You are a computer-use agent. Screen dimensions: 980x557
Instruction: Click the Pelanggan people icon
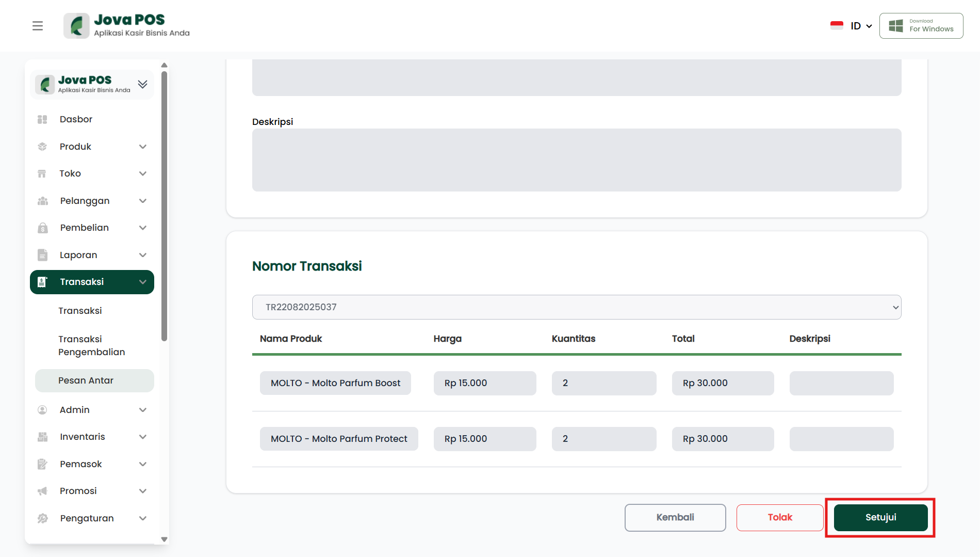(42, 201)
